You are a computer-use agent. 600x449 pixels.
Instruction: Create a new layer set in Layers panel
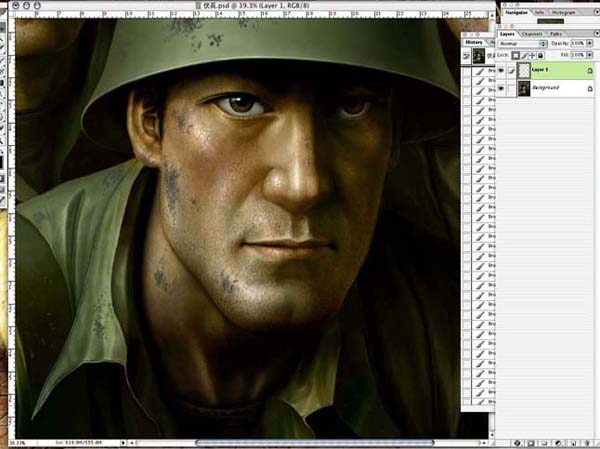click(x=545, y=443)
